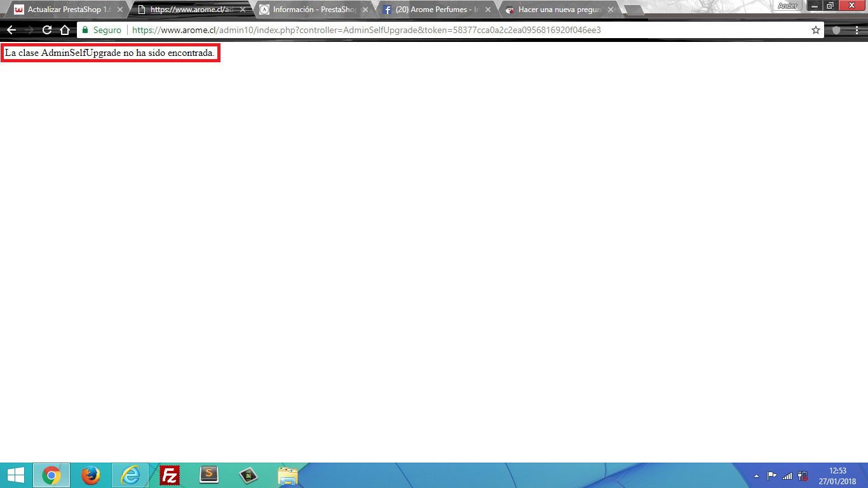Close the Arome Perfumes Facebook tab

click(x=488, y=10)
